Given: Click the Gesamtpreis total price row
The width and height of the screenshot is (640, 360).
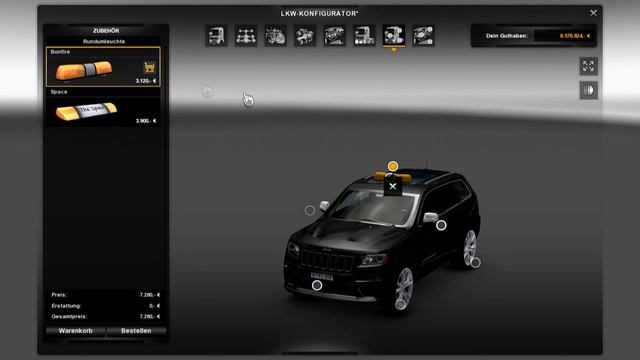Looking at the screenshot, I should click(x=105, y=316).
